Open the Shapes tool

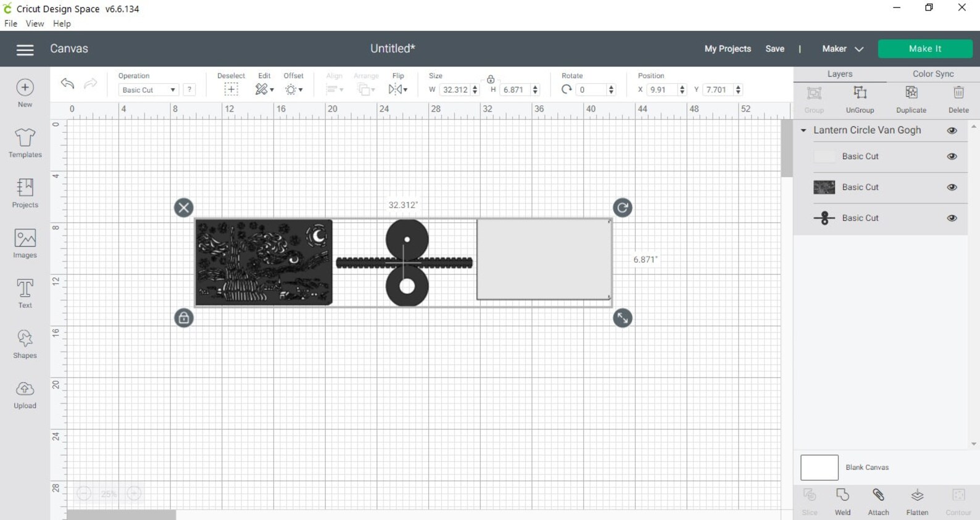click(x=25, y=344)
